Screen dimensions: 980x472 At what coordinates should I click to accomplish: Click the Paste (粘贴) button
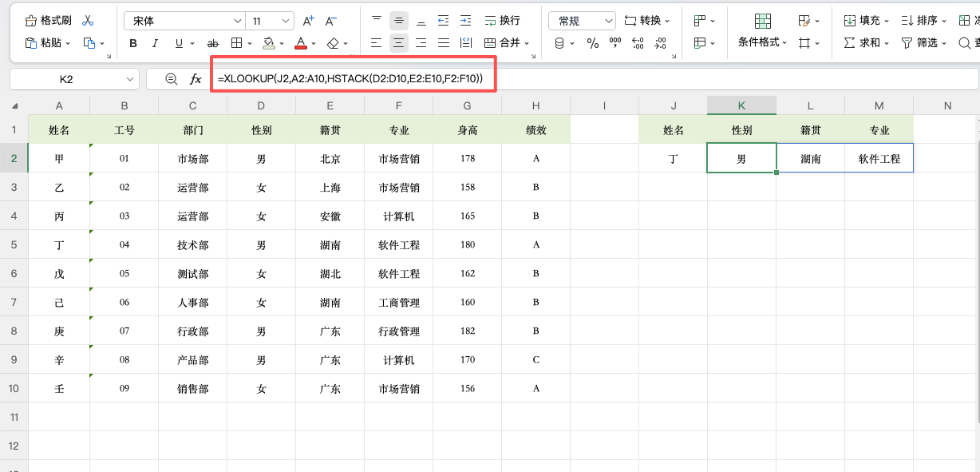[47, 43]
